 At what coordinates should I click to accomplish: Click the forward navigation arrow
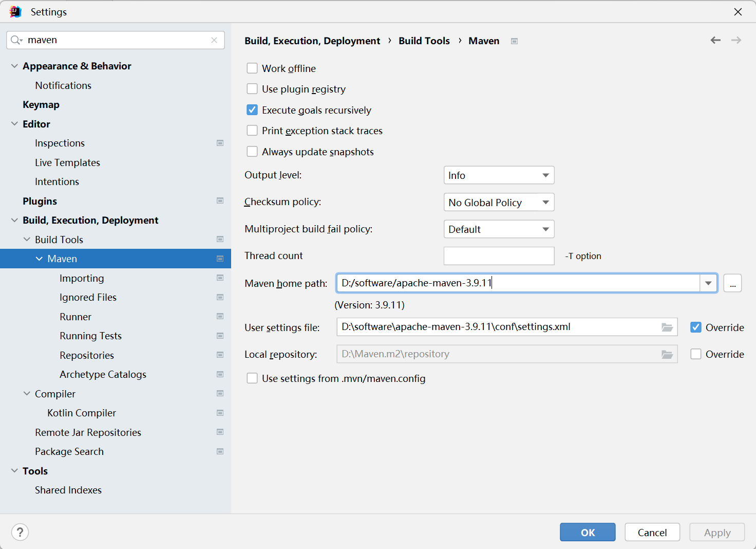(736, 40)
